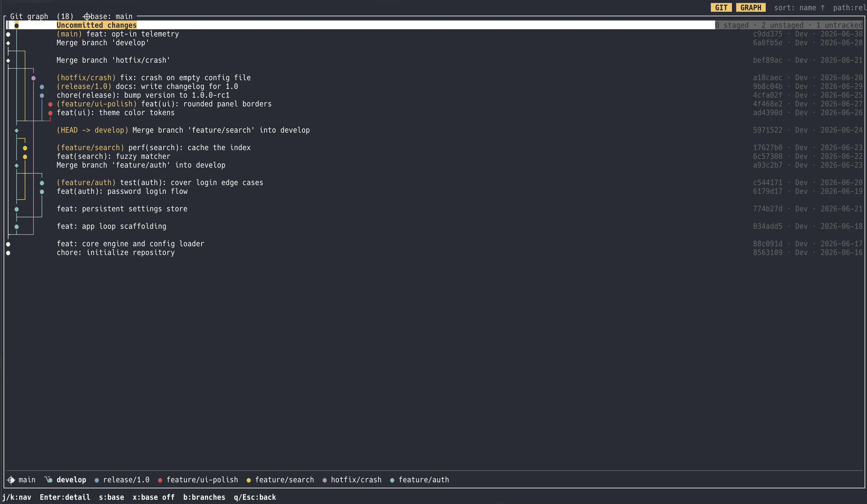This screenshot has width=867, height=504.
Task: Click the Enter:detail hint
Action: (65, 497)
